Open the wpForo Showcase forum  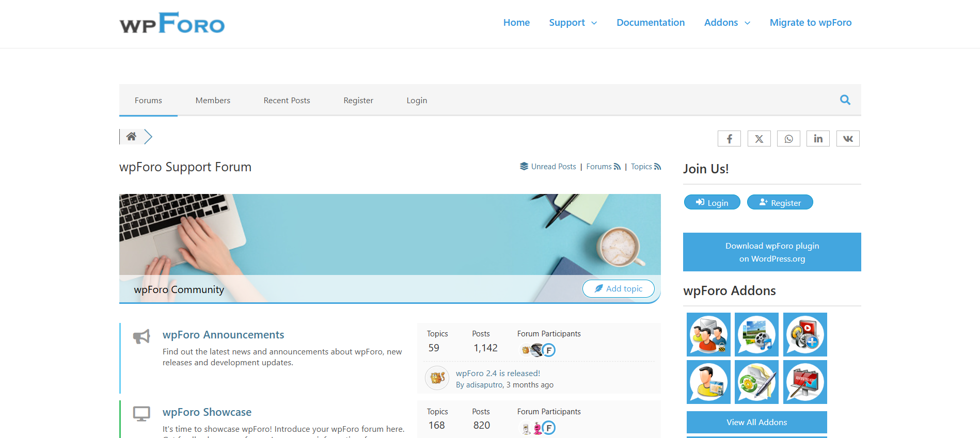(x=207, y=412)
